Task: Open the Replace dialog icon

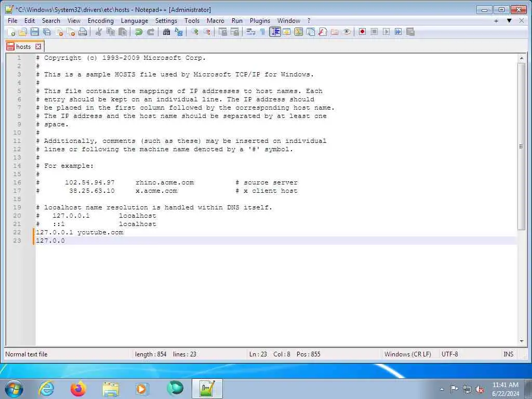Action: [x=179, y=32]
